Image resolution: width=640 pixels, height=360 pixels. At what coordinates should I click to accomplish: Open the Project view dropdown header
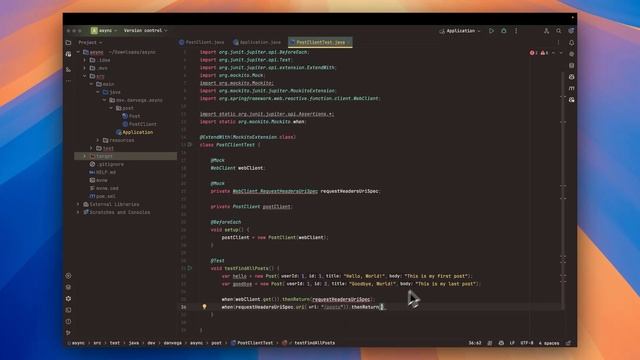[x=90, y=42]
